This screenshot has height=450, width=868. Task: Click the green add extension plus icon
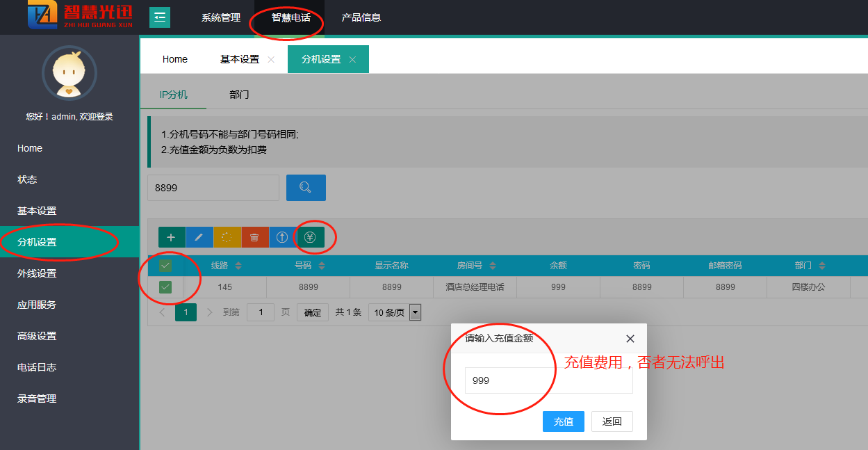pos(171,237)
